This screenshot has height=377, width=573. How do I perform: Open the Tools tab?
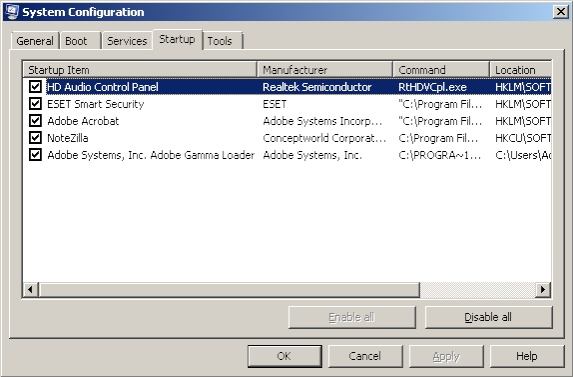pos(223,41)
